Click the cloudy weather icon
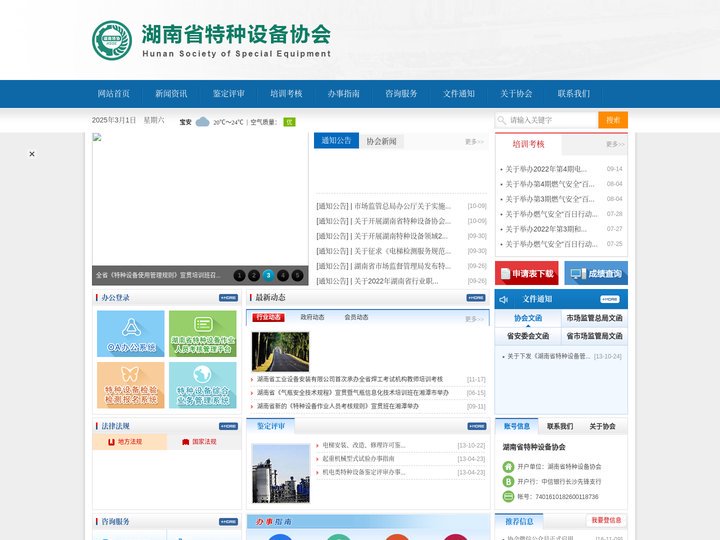The image size is (720, 540). pyautogui.click(x=202, y=122)
